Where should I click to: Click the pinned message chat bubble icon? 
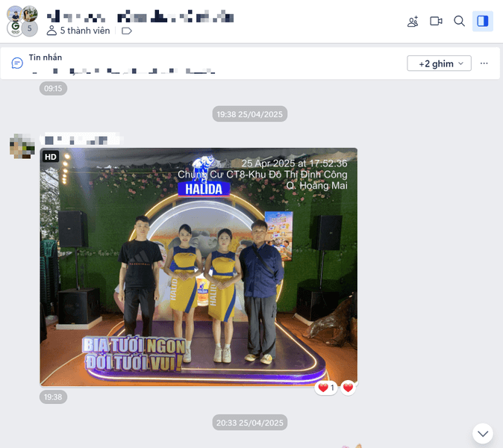pos(17,63)
